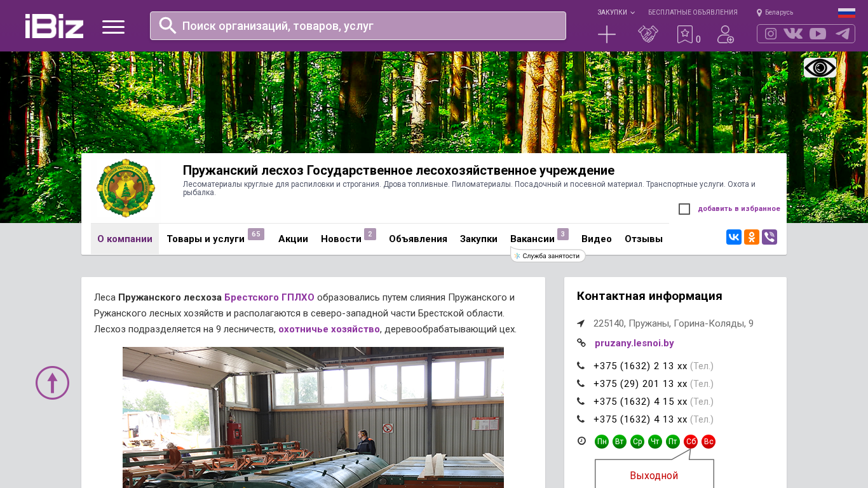
Task: Open the Закупки company tab
Action: click(x=478, y=239)
